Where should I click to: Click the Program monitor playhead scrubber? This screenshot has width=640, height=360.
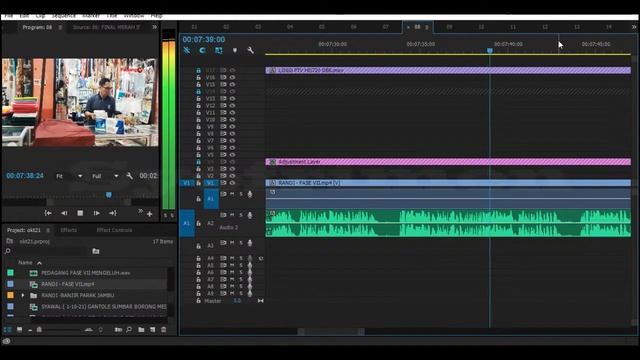click(x=109, y=195)
